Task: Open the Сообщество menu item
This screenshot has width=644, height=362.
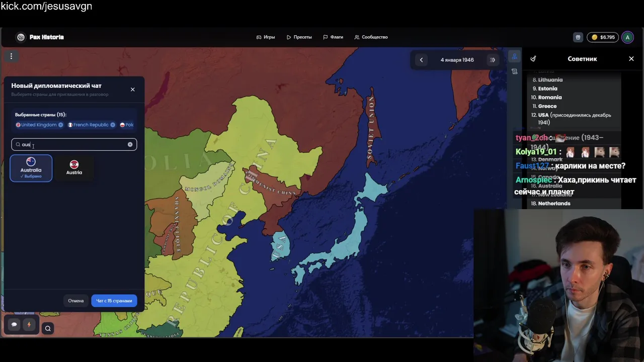Action: pos(371,37)
